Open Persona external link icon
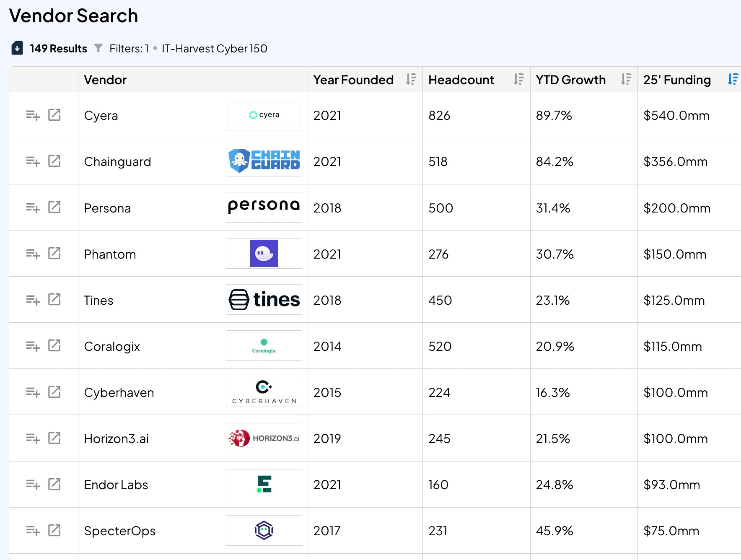This screenshot has width=741, height=560. (x=54, y=207)
